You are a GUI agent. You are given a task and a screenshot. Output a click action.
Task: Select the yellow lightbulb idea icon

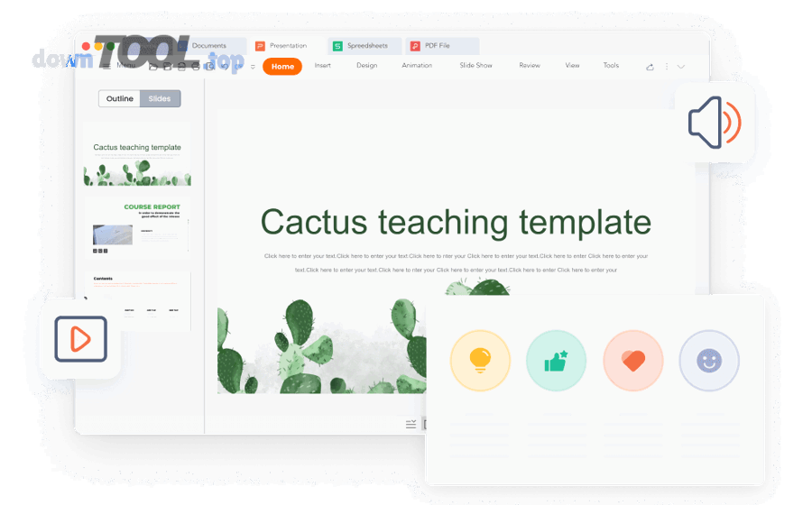click(480, 361)
